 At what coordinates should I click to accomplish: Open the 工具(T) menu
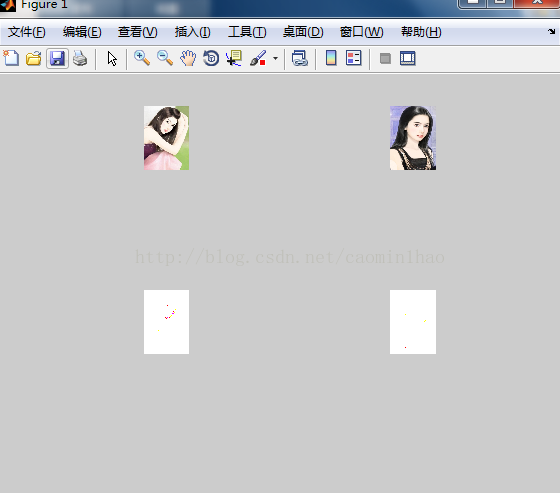pyautogui.click(x=247, y=32)
